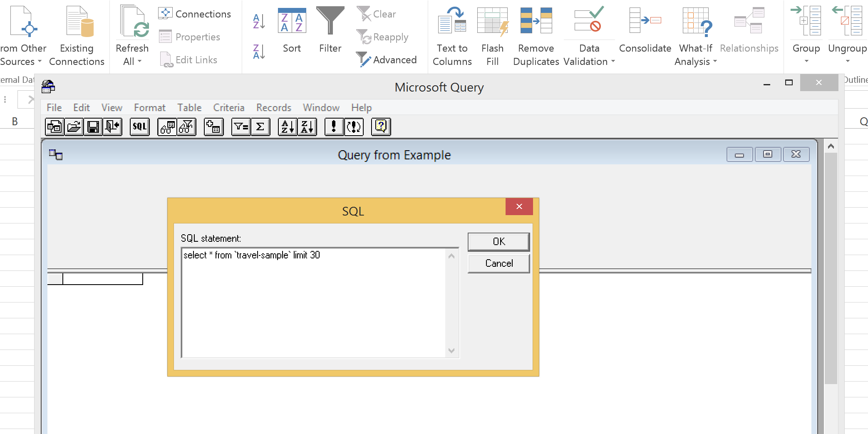Screen dimensions: 868x434
Task: Click the Return Data door icon
Action: click(112, 127)
